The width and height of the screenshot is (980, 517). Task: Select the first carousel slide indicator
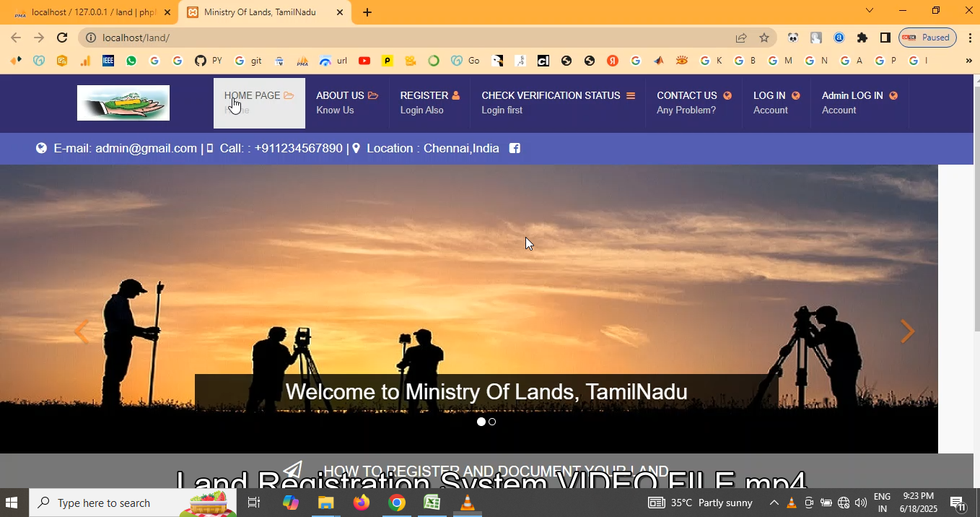[481, 422]
